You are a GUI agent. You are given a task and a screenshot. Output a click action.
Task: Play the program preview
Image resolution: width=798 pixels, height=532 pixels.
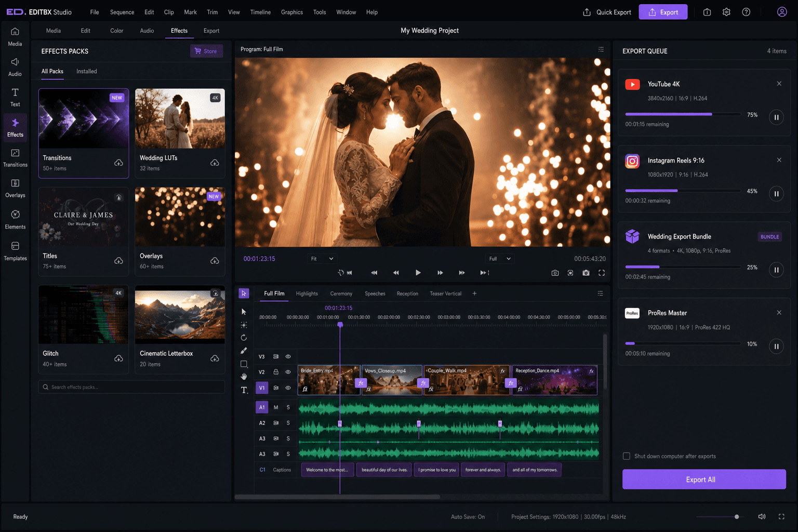(418, 273)
